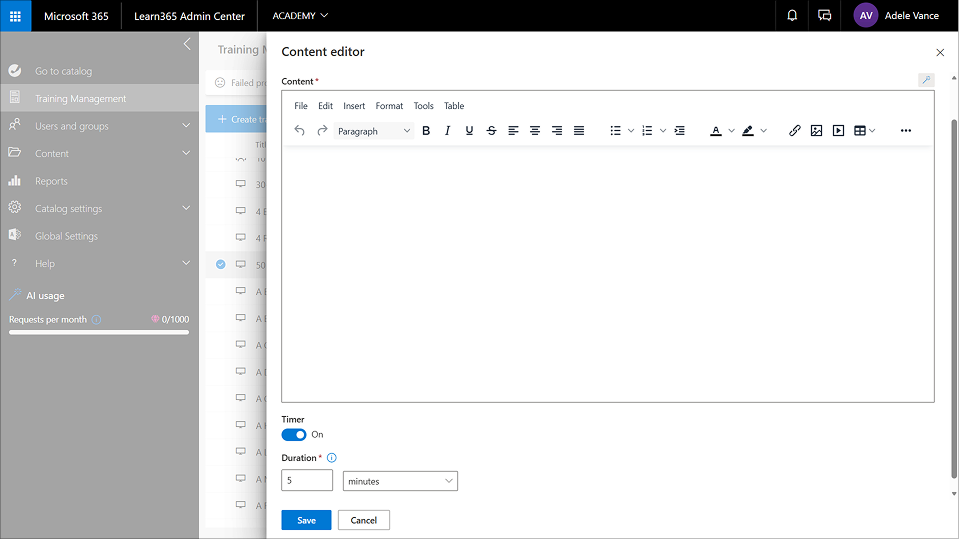959x539 pixels.
Task: Toggle bold formatting in the editor
Action: [426, 131]
